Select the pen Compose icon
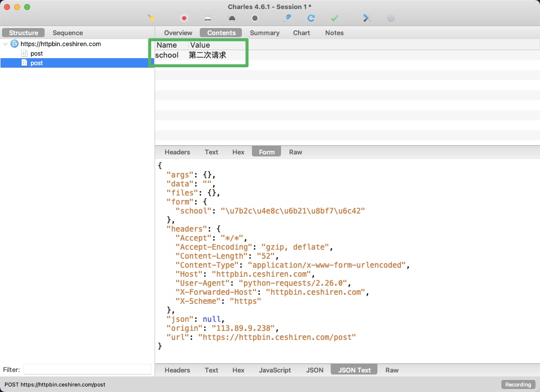Viewport: 540px width, 392px height. point(287,18)
